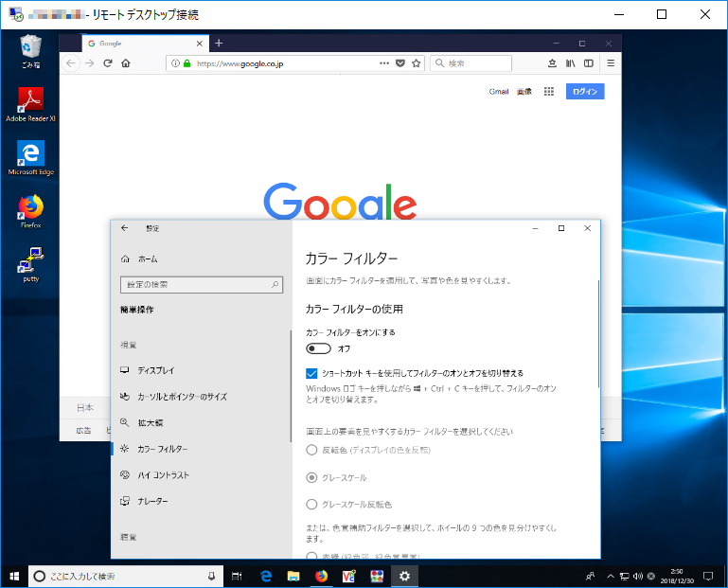Click the People icon in the taskbar
728x588 pixels.
[x=590, y=577]
